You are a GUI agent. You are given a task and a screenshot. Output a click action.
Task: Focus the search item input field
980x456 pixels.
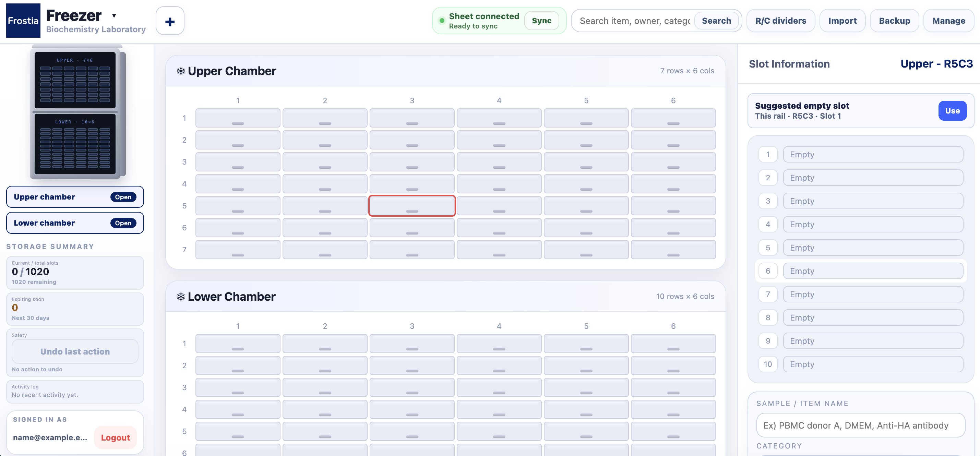point(635,21)
